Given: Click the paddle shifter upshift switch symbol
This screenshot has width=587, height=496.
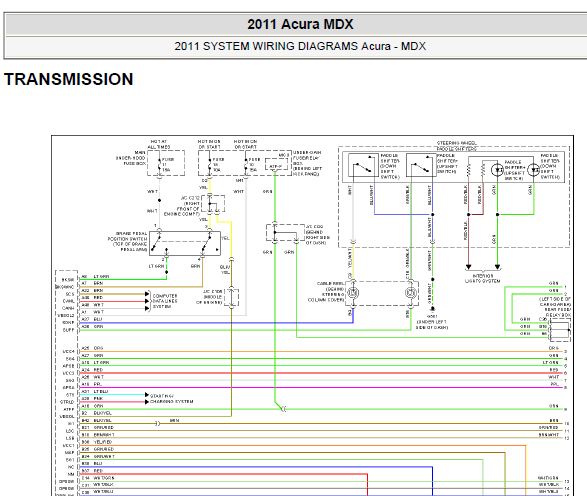Looking at the screenshot, I should click(421, 165).
